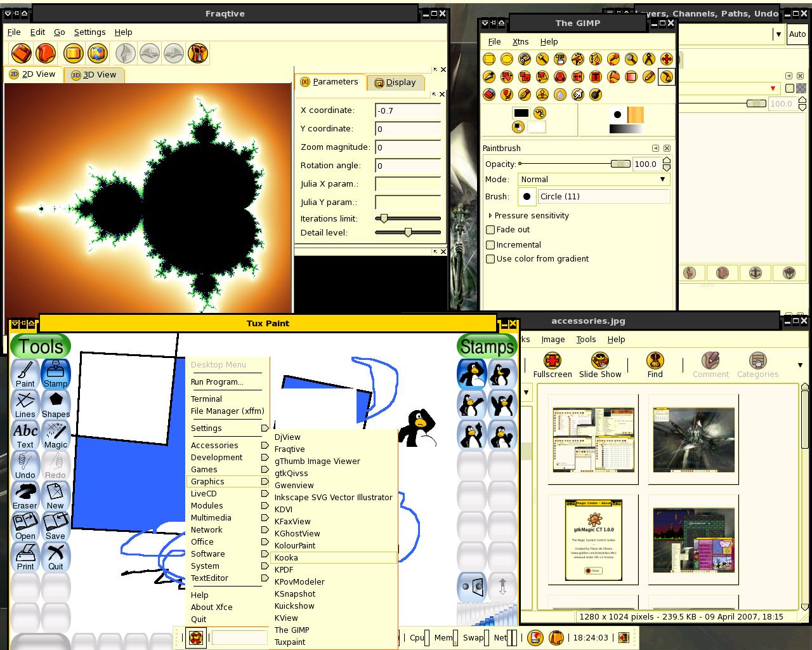Select the GIMP Move tool
Viewport: 812px width, 650px height.
pos(667,59)
